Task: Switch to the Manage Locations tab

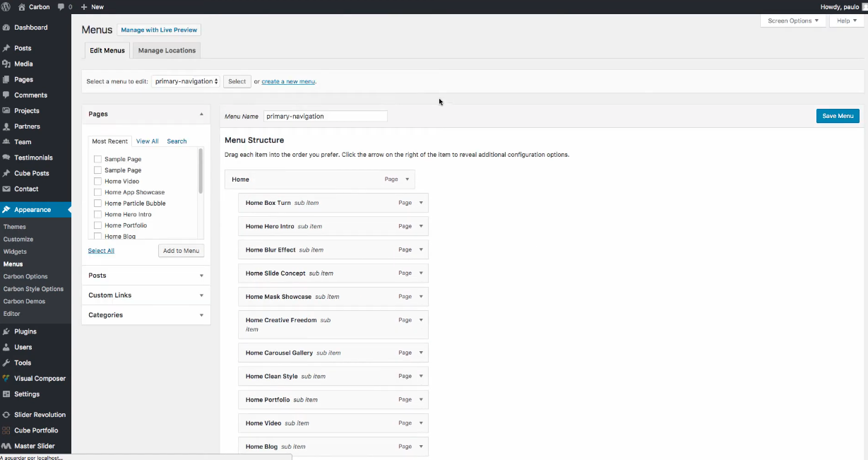Action: point(166,51)
